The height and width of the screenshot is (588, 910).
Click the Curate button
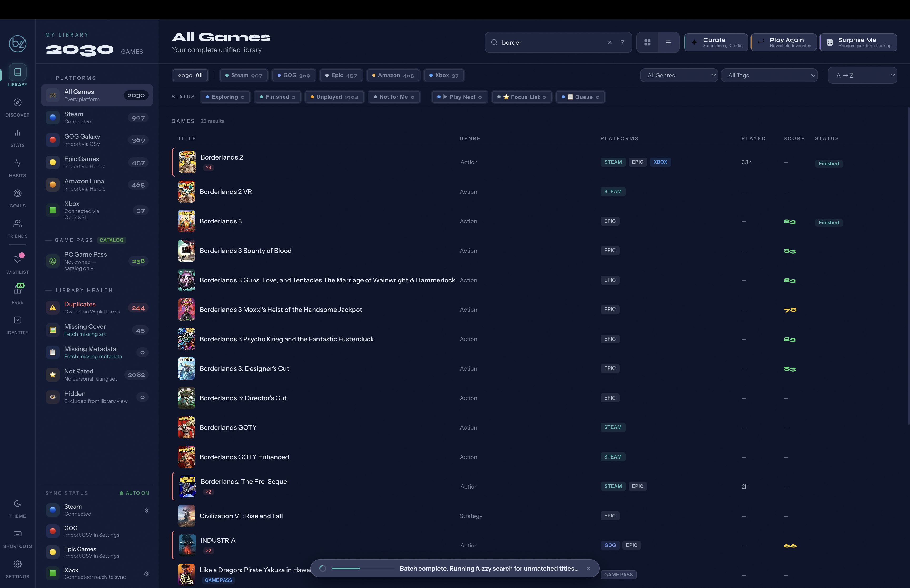click(716, 42)
